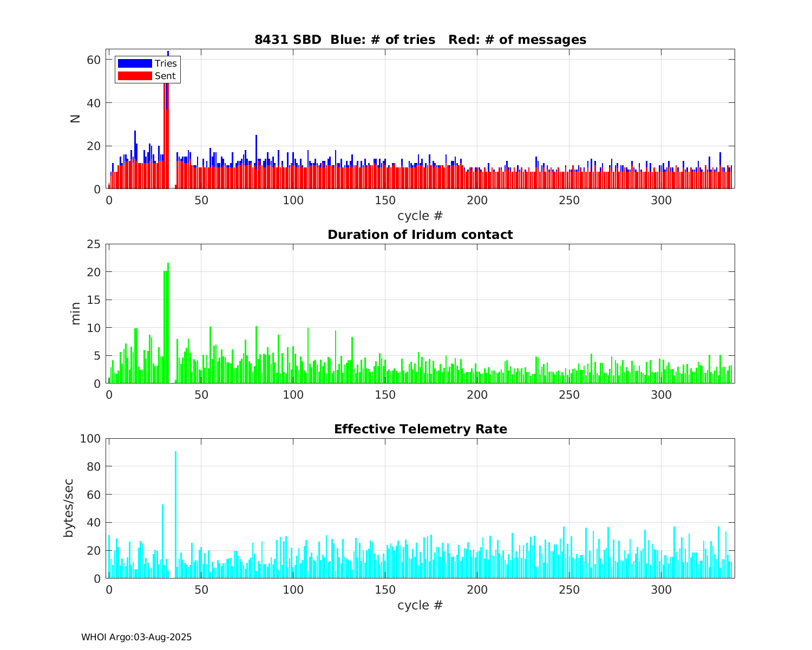The width and height of the screenshot is (812, 650).
Task: Click the tallest cyan bar near 90 bytes/sec
Action: 175,515
